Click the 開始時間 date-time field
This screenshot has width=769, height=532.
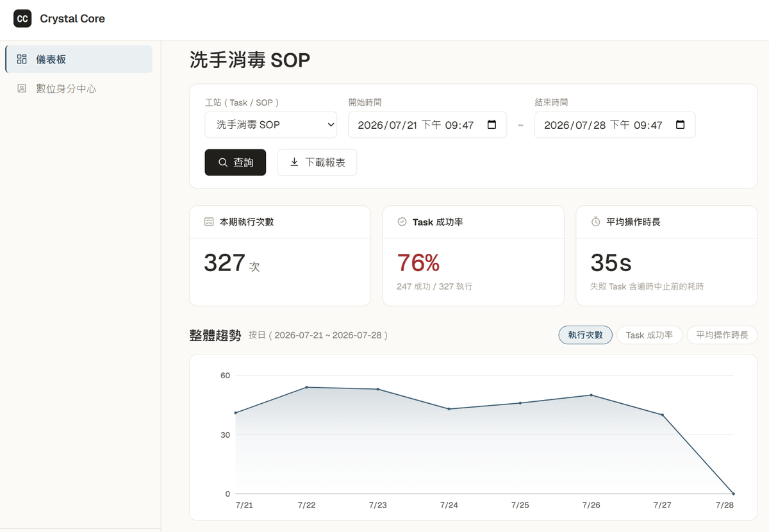[427, 125]
